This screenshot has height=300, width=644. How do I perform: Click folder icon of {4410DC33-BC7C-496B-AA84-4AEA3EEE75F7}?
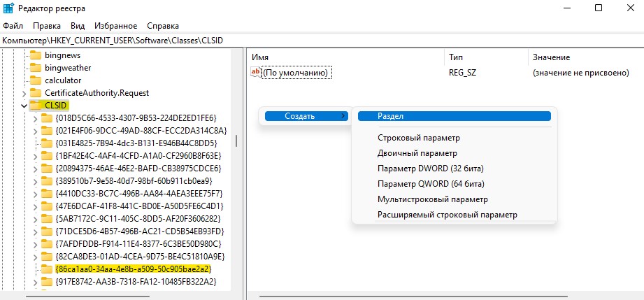pyautogui.click(x=46, y=194)
